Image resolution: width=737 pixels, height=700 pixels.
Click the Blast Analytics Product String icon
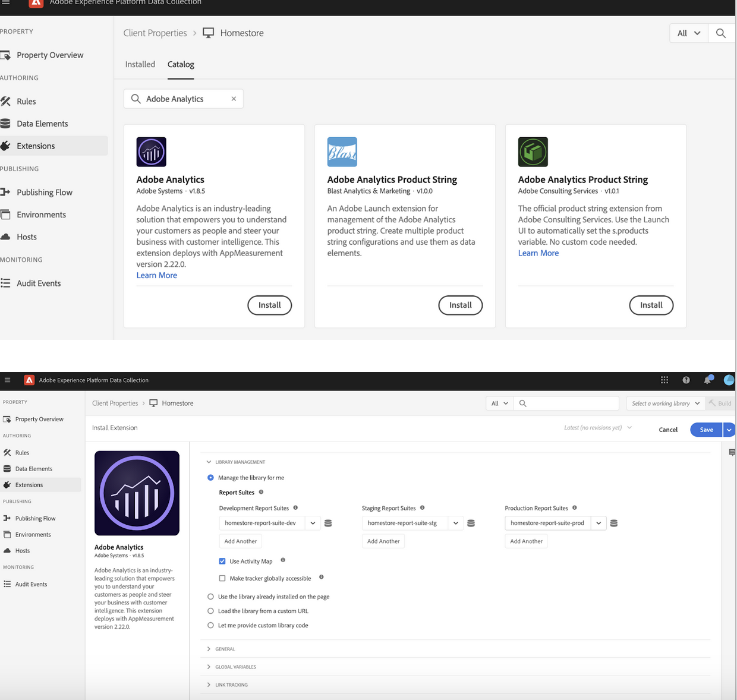[342, 152]
